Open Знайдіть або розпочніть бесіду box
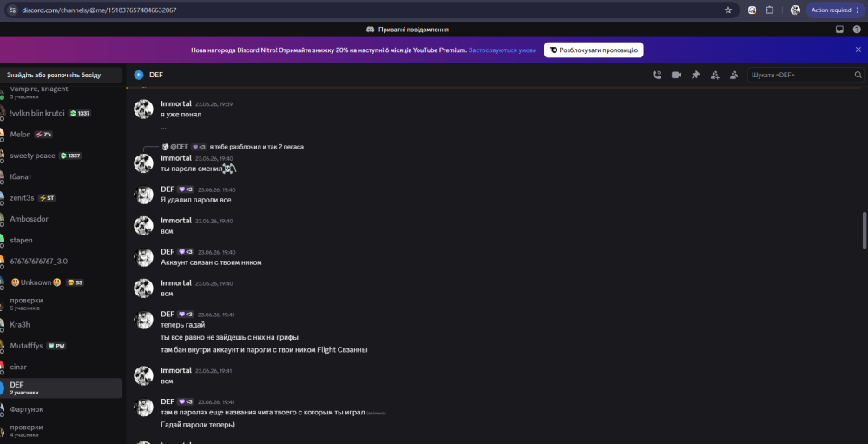This screenshot has width=868, height=444. click(x=61, y=75)
